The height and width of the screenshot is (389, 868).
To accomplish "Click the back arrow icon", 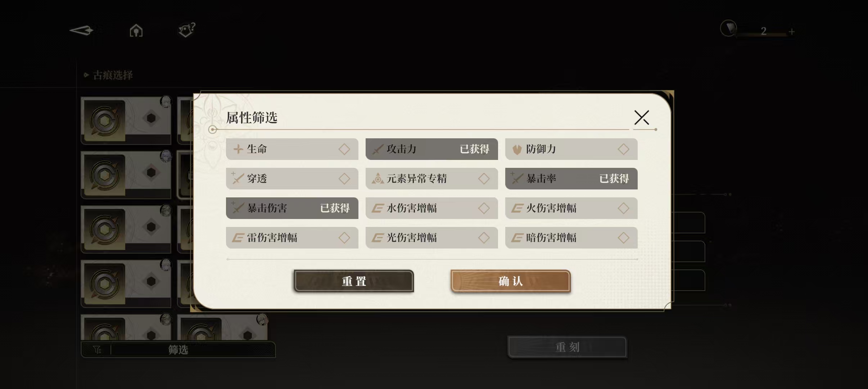I will (x=81, y=30).
